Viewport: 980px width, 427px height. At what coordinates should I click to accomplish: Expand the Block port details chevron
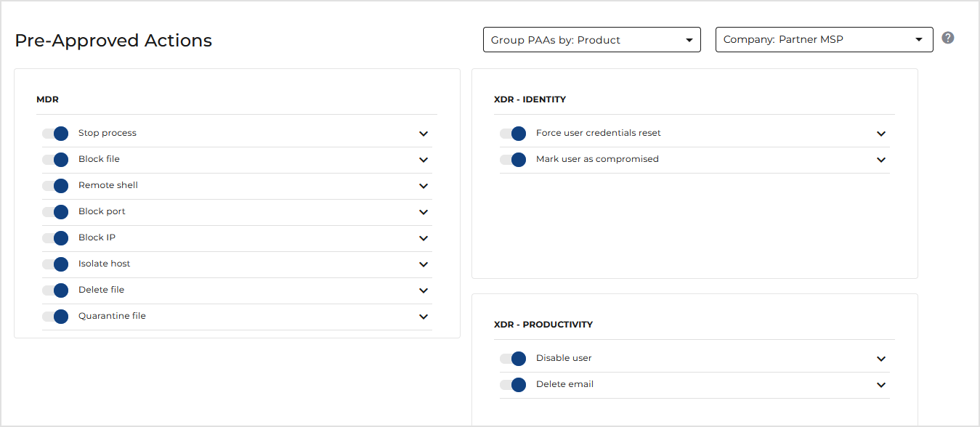tap(424, 212)
